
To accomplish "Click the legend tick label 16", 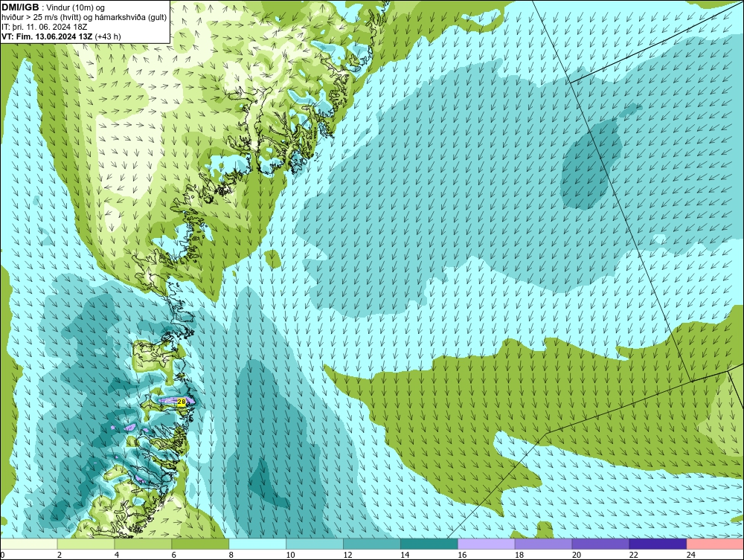I will (x=462, y=555).
